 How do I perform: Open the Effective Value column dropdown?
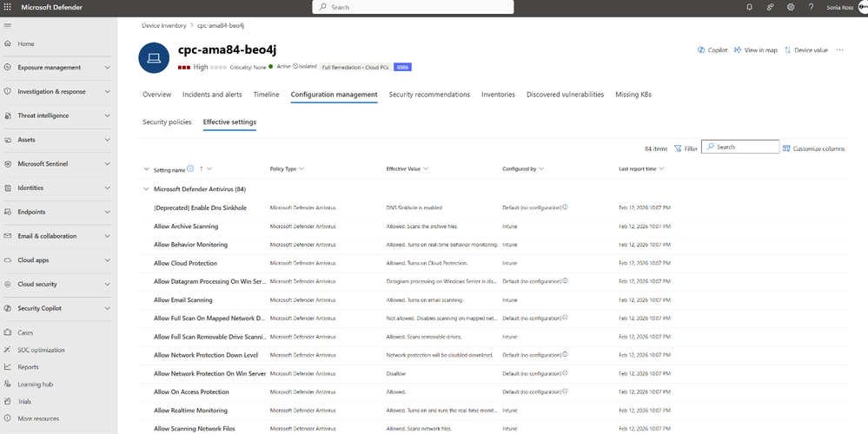pyautogui.click(x=425, y=169)
